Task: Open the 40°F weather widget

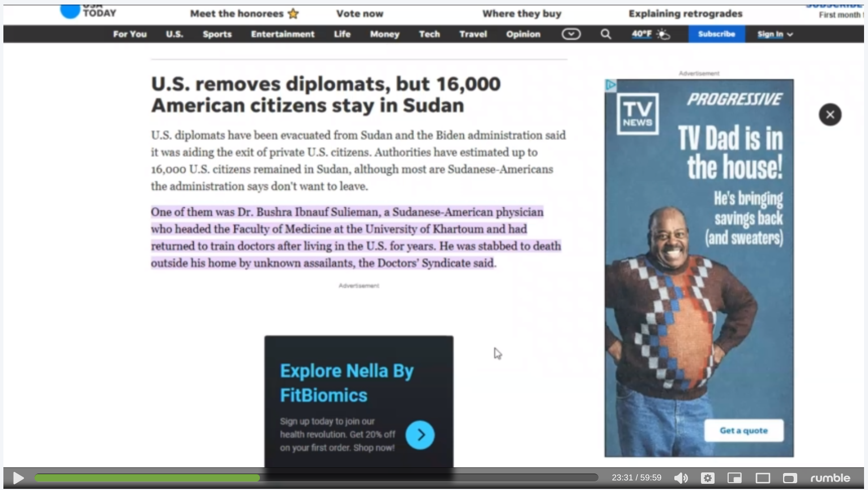Action: (x=642, y=34)
